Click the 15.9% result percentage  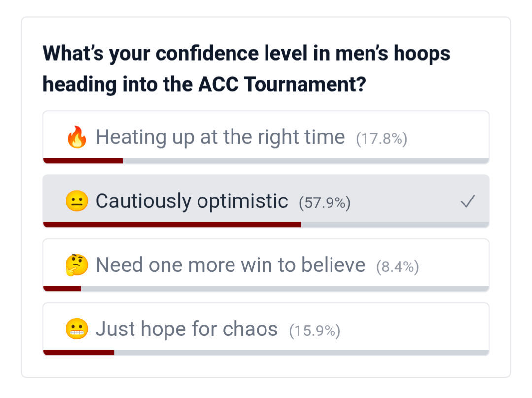pos(315,331)
